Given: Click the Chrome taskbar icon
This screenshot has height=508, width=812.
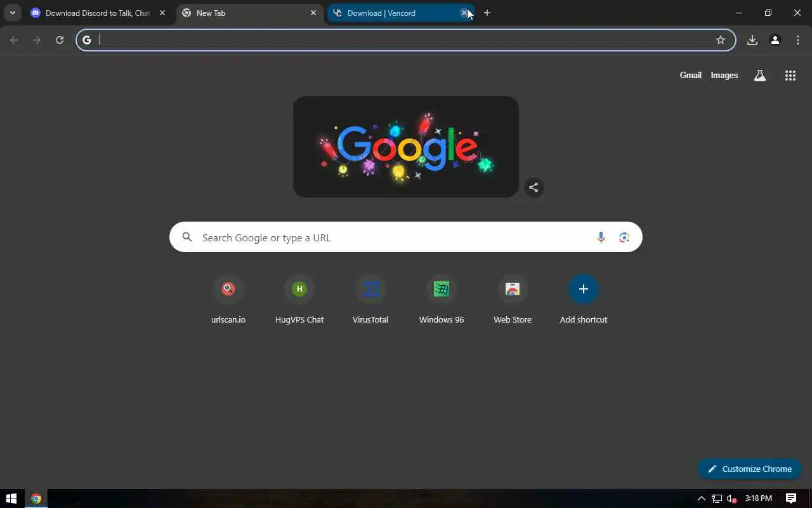Looking at the screenshot, I should pyautogui.click(x=36, y=498).
